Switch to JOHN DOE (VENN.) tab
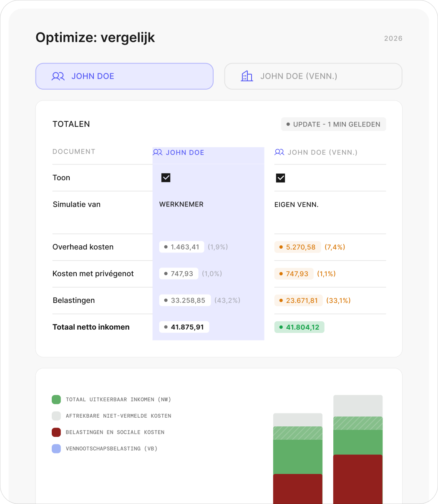This screenshot has width=438, height=504. pos(313,76)
